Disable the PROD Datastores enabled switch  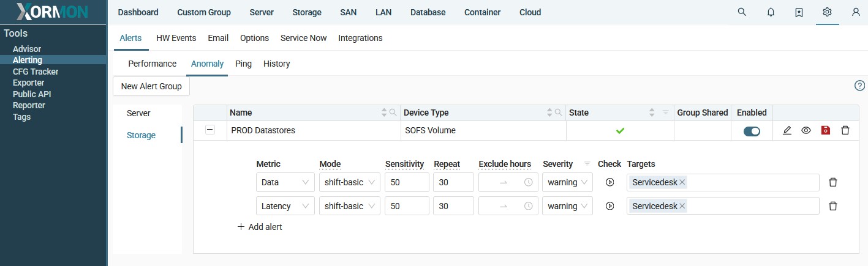[x=752, y=131]
